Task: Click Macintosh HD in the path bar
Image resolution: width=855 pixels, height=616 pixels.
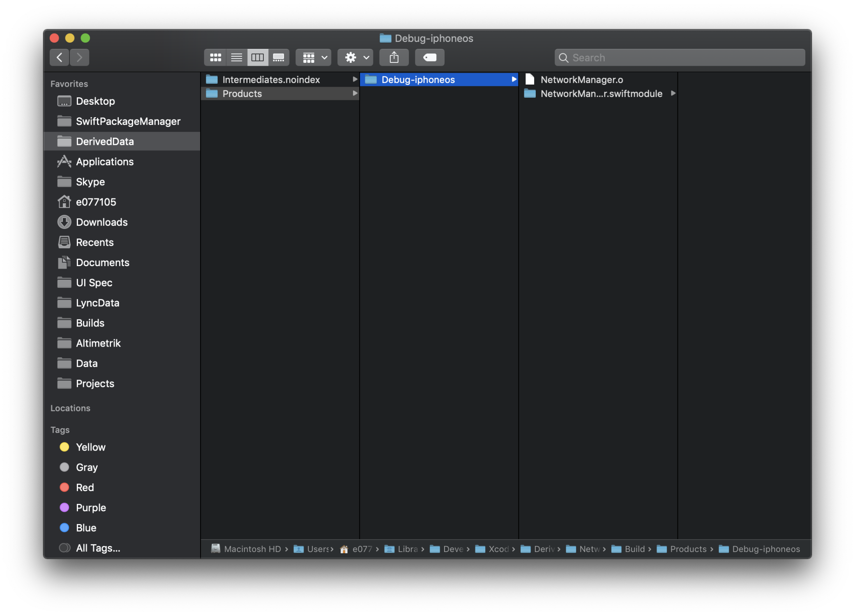Action: 252,549
